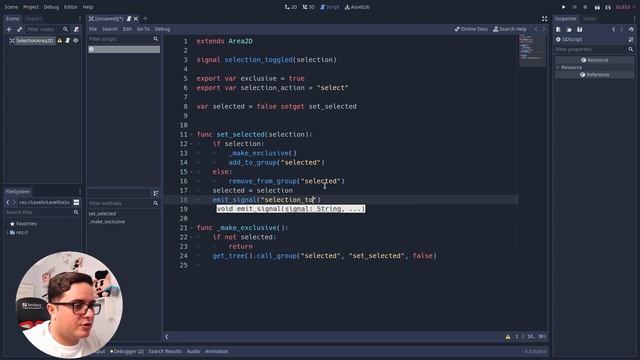Viewport: 640px width, 360px height.
Task: Add a new node with the plus icon
Action: (x=9, y=29)
